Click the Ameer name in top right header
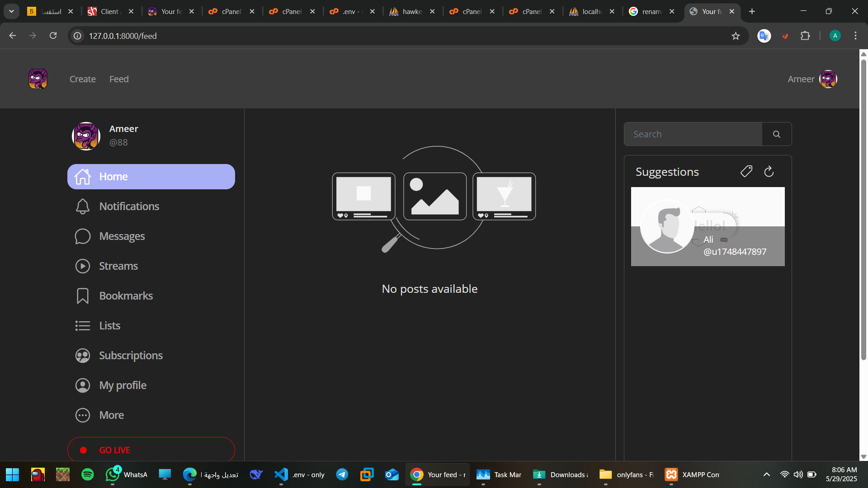The image size is (868, 488). click(x=801, y=79)
